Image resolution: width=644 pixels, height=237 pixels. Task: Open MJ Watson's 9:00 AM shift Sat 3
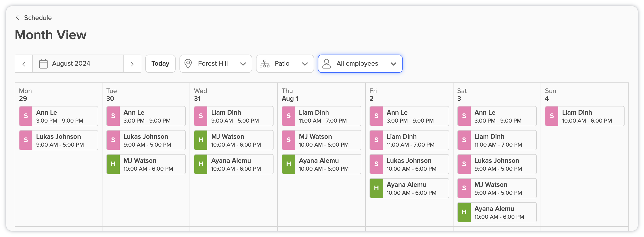pos(497,188)
